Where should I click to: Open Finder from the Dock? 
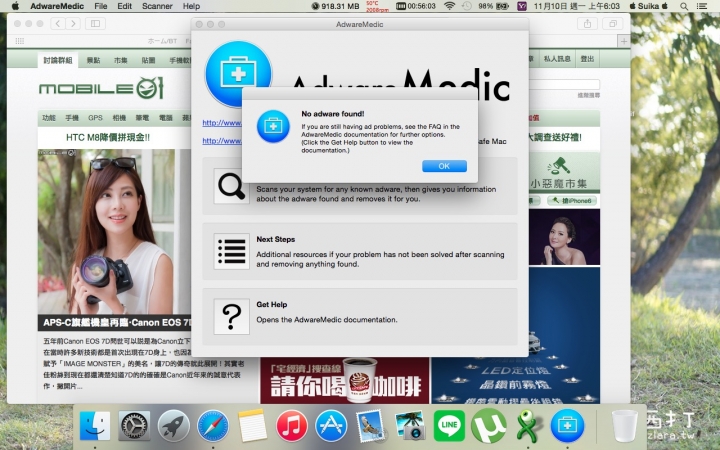(x=95, y=426)
